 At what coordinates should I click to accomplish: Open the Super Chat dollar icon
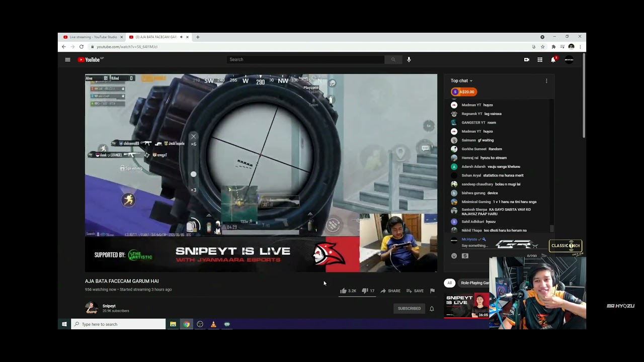[465, 256]
